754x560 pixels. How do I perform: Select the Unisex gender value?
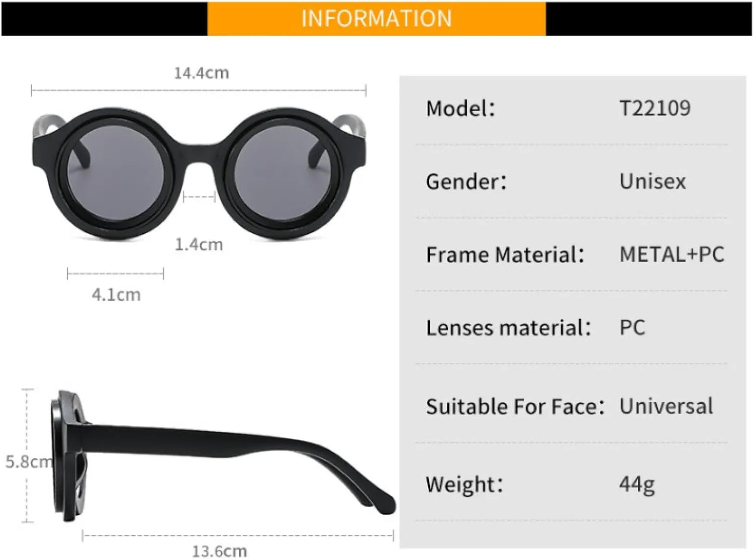652,182
